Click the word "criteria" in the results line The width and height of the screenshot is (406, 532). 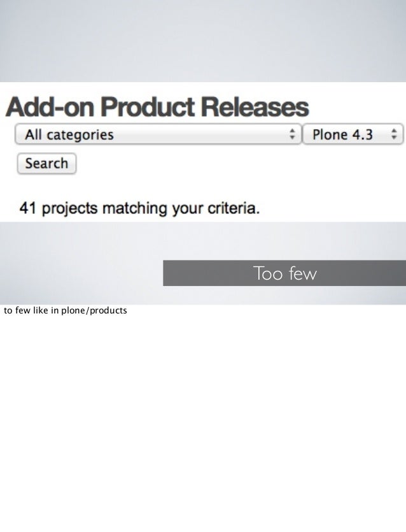click(234, 208)
